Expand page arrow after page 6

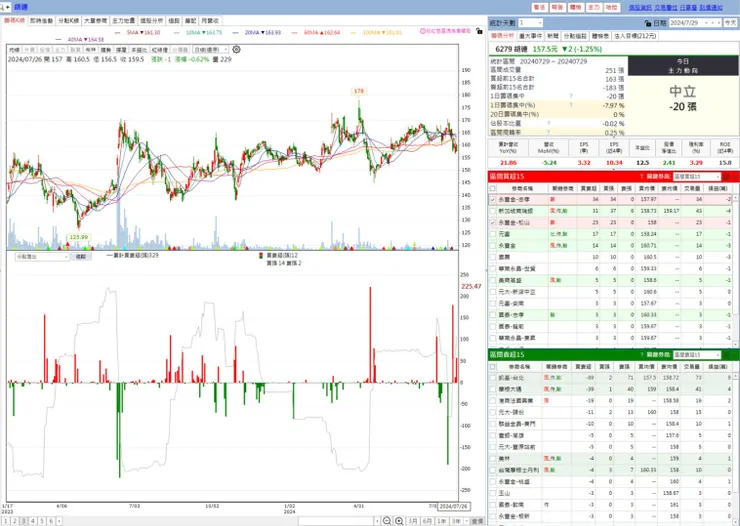click(59, 521)
